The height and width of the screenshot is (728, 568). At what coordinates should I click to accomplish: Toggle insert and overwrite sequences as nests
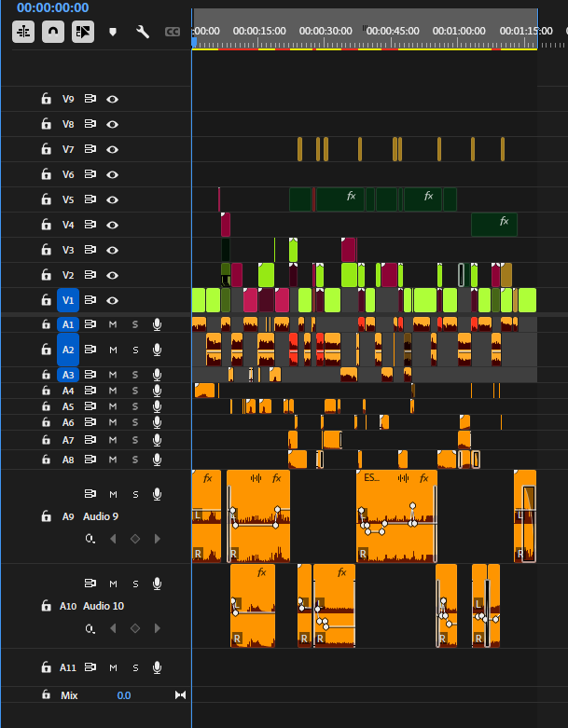click(x=23, y=32)
